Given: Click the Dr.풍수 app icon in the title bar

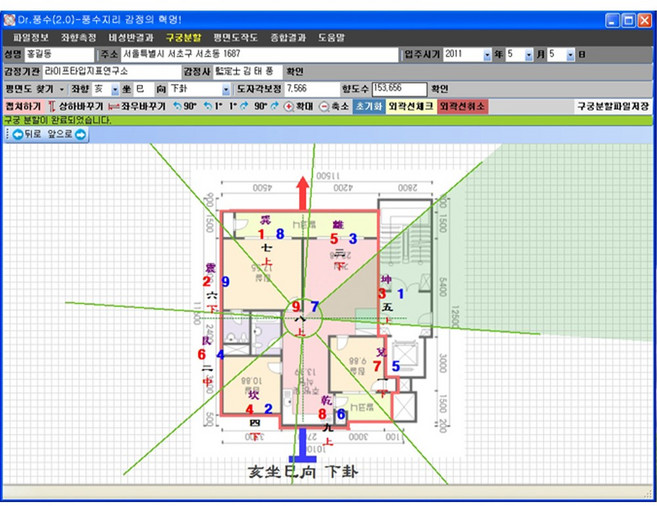Looking at the screenshot, I should [x=9, y=20].
